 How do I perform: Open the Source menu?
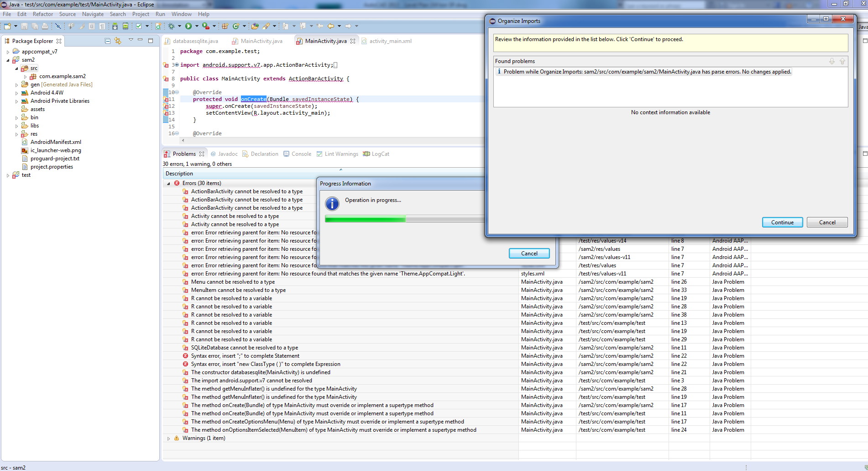coord(68,14)
